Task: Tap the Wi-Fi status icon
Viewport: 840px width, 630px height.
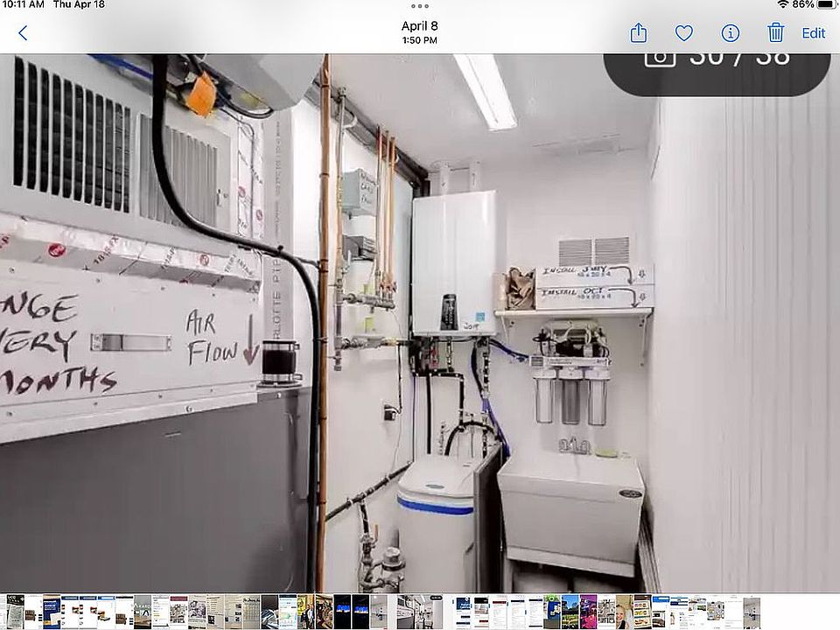Action: [x=781, y=5]
